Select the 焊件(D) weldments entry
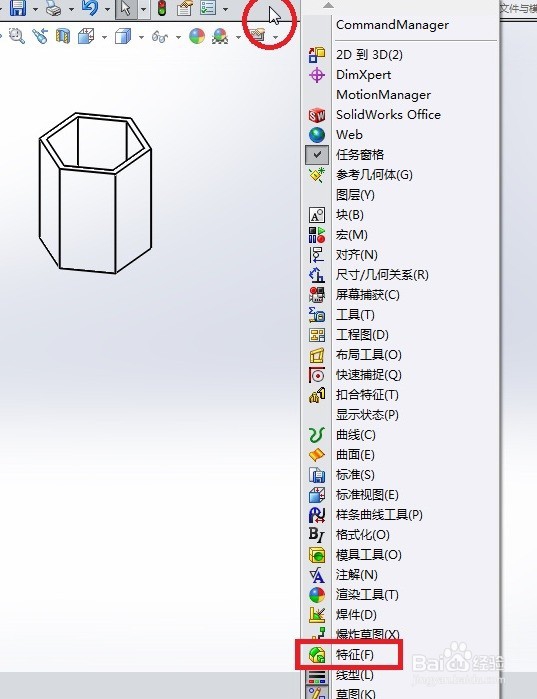The width and height of the screenshot is (537, 699). point(401,615)
